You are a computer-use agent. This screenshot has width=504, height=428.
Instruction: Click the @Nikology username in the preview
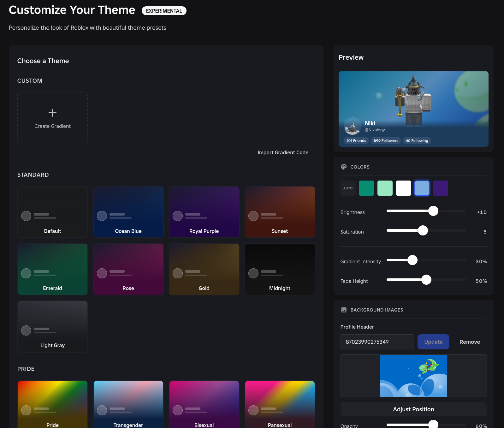(375, 130)
